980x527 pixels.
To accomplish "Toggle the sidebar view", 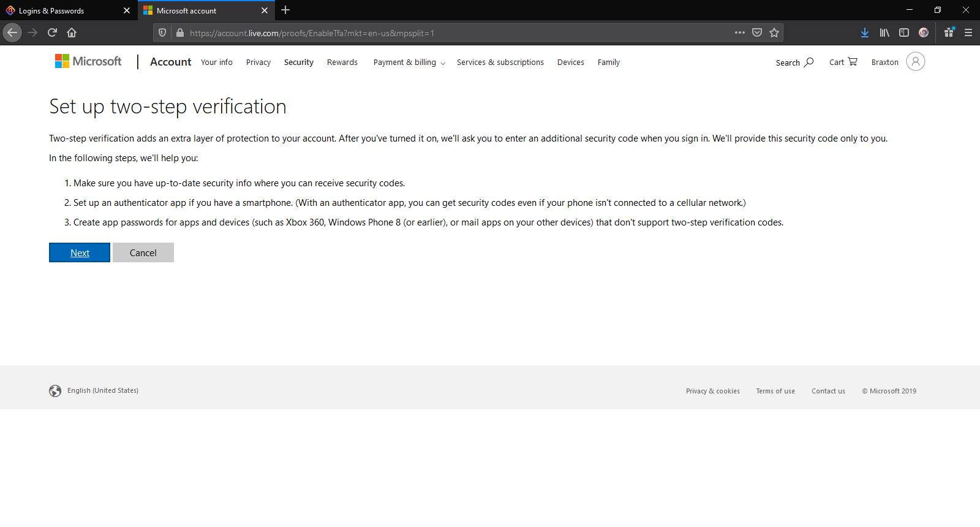I will click(x=904, y=32).
